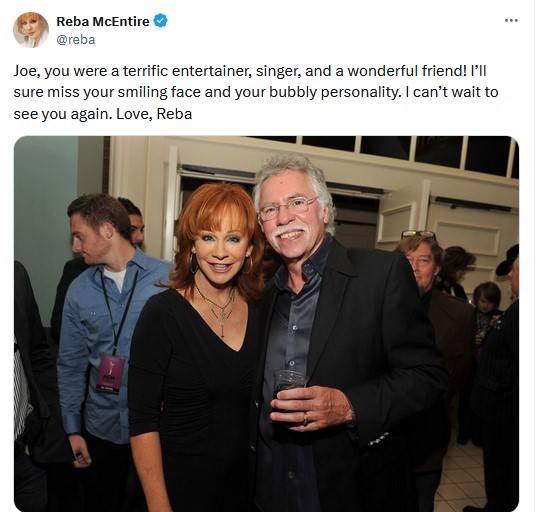
Task: Open the @reba handle link
Action: (75, 40)
